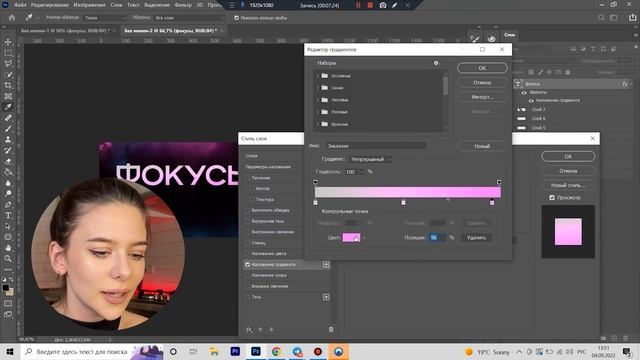Open the color stop swatch dropdown arrow
640x360 pixels.
point(364,238)
